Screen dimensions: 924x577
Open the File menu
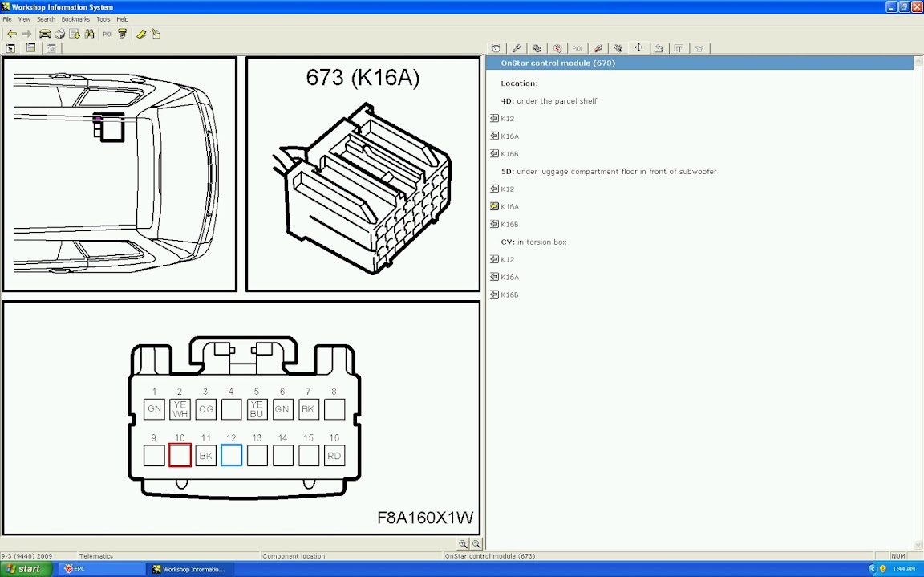[7, 19]
